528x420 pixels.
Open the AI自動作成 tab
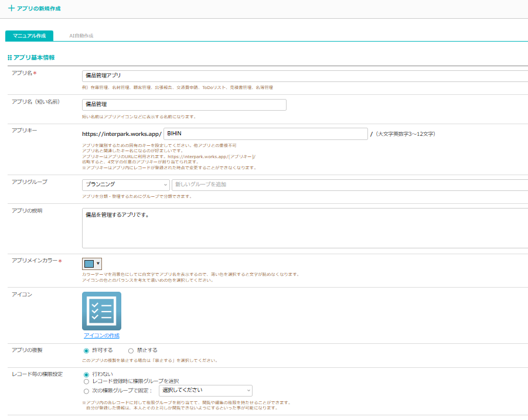(x=81, y=36)
